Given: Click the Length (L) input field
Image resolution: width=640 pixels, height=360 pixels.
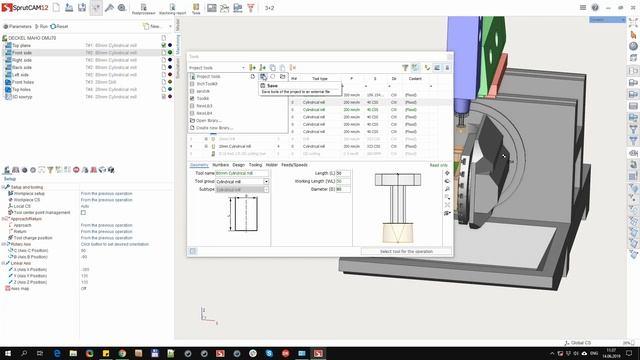Looking at the screenshot, I should 343,173.
